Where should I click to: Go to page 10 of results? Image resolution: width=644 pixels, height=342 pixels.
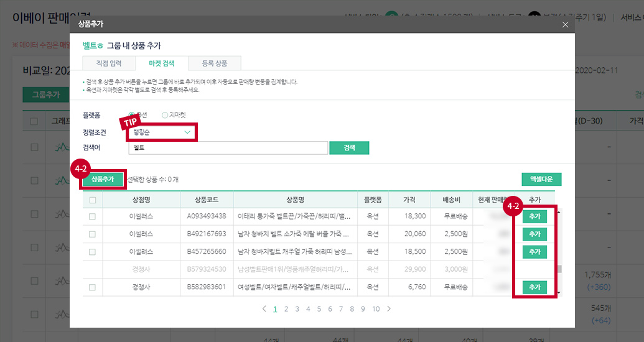pyautogui.click(x=376, y=309)
